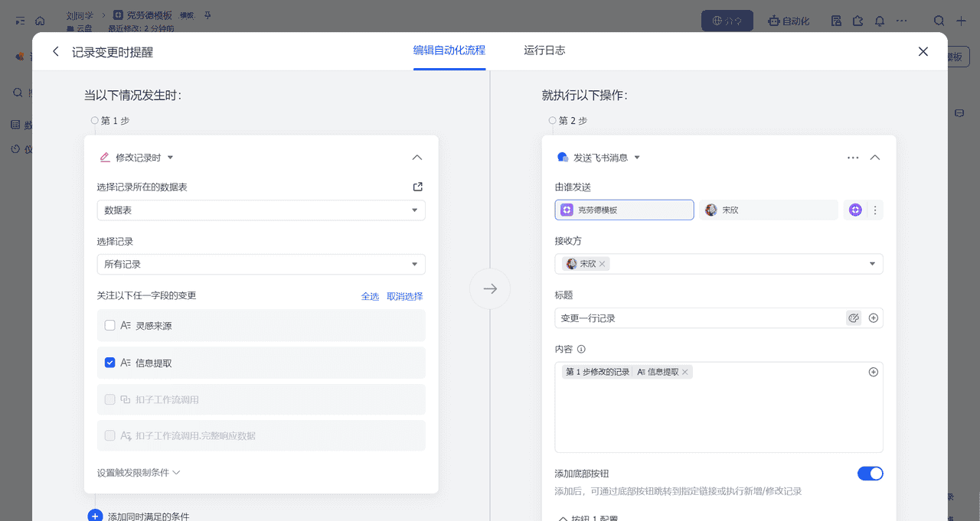This screenshot has height=521, width=980.
Task: Expand 设置触发限制条件 section
Action: 139,473
